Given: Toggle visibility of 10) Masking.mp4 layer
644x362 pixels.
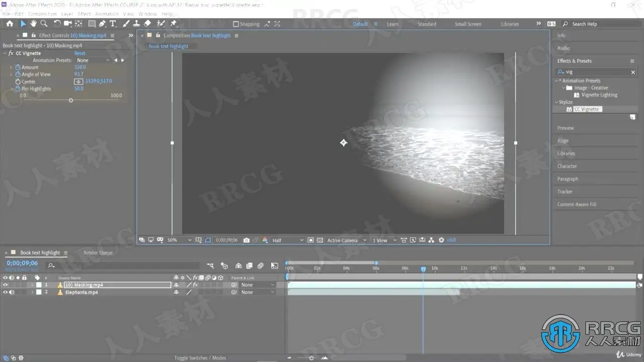Looking at the screenshot, I should click(6, 285).
